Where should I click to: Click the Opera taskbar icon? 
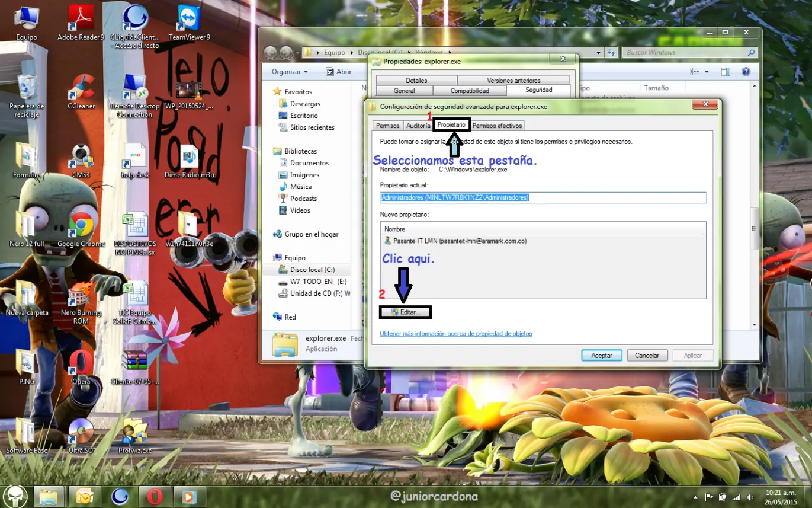155,496
